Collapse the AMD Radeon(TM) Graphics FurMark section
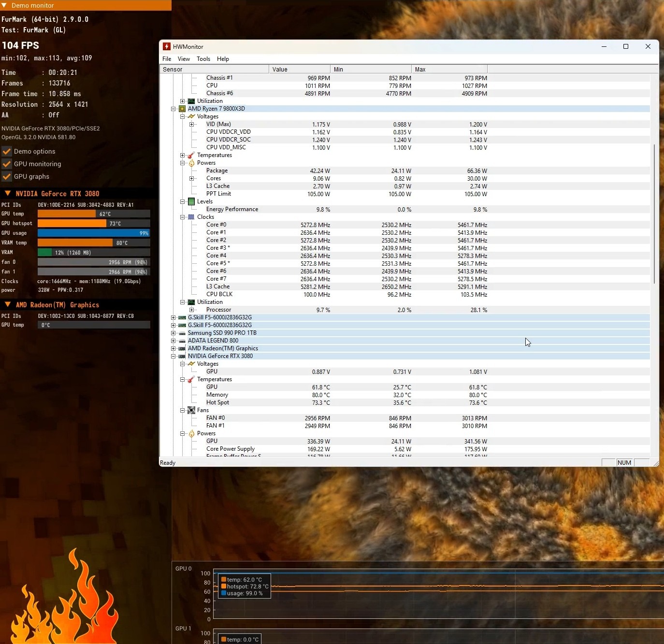Viewport: 664px width, 644px height. 8,304
